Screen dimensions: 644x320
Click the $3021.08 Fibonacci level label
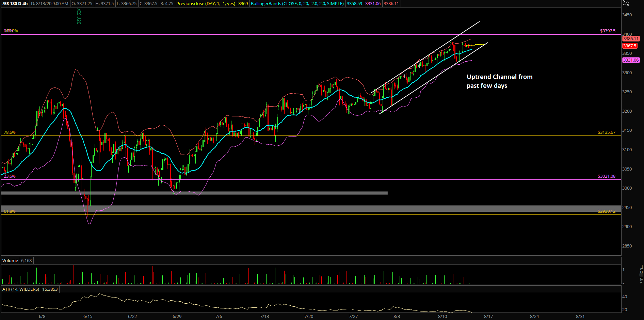pos(607,176)
